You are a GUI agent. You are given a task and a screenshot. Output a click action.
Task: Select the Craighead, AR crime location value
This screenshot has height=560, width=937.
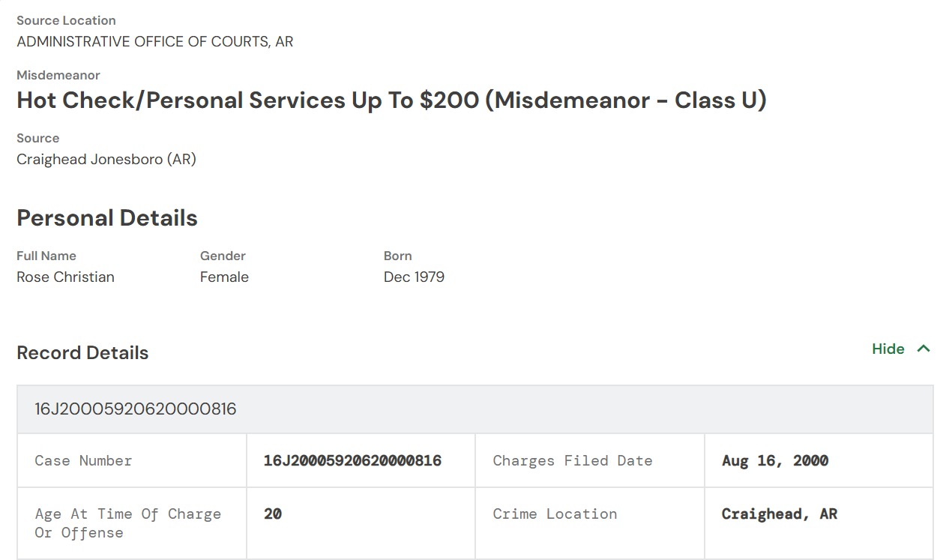point(779,514)
